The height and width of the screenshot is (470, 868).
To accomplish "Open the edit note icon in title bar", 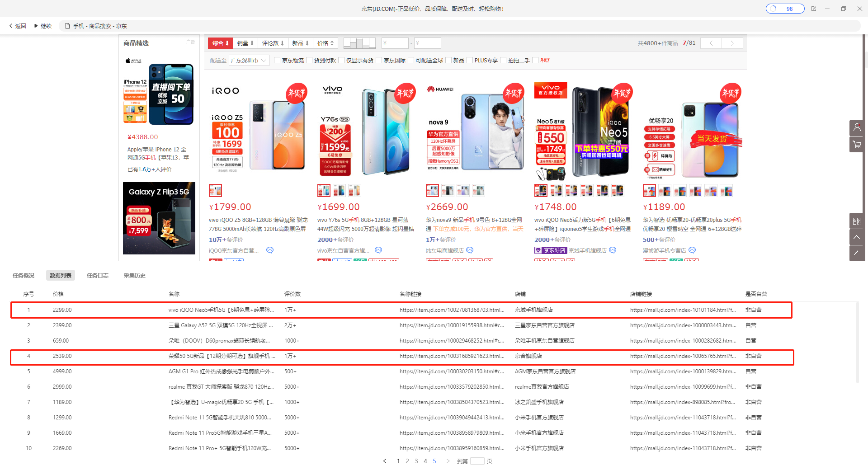I will tap(814, 9).
